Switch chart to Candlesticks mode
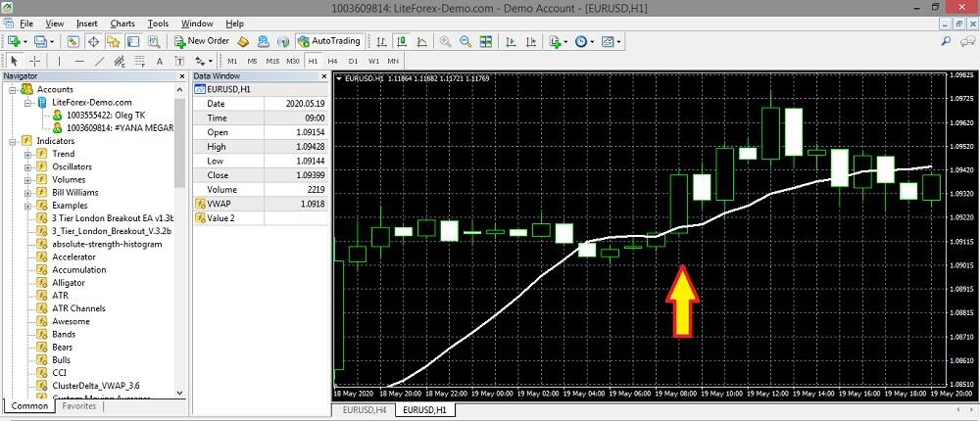This screenshot has width=980, height=421. pyautogui.click(x=402, y=42)
